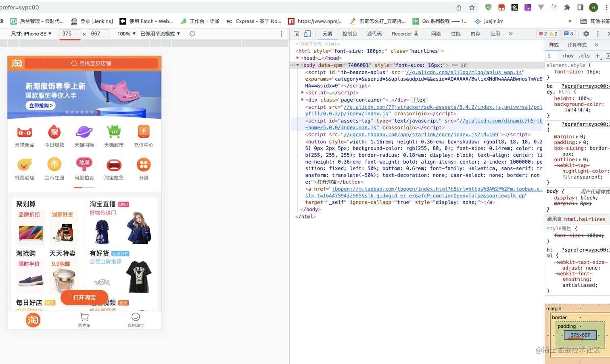Open the 充值中心 recharge icon
This screenshot has height=364, width=610.
(x=144, y=132)
